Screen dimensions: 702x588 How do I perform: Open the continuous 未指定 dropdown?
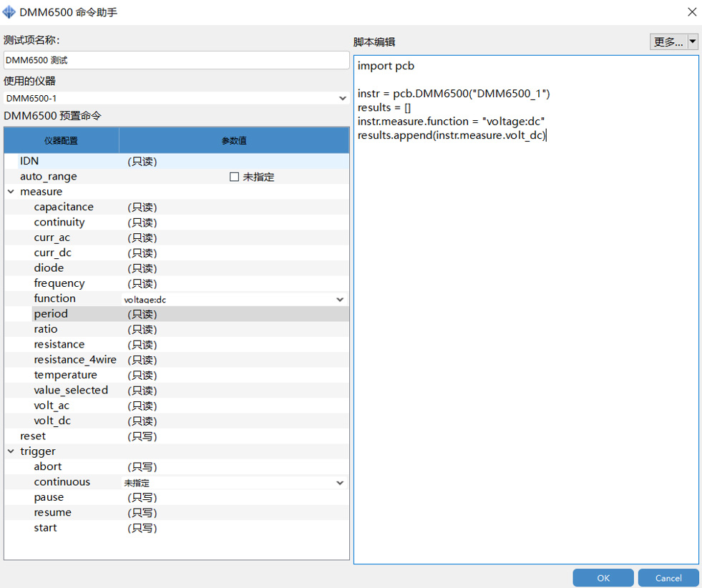[340, 483]
